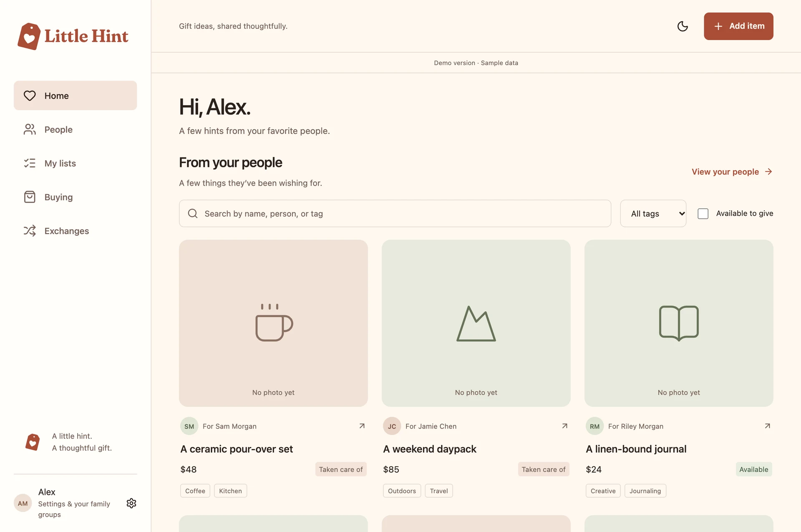Click the RM avatar for Riley Morgan
Screen dimensions: 801x532
(594, 426)
